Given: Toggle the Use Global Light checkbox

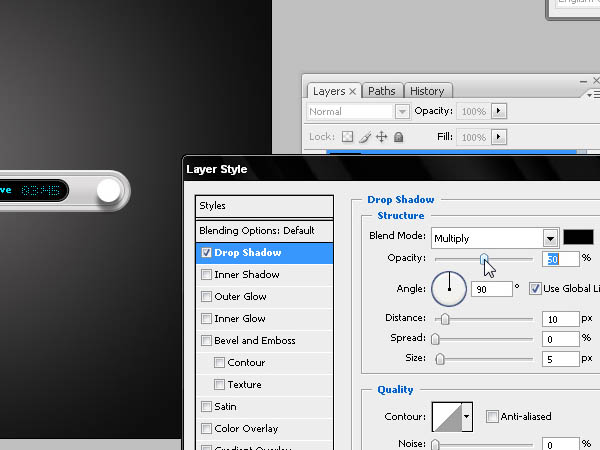Looking at the screenshot, I should coord(535,289).
